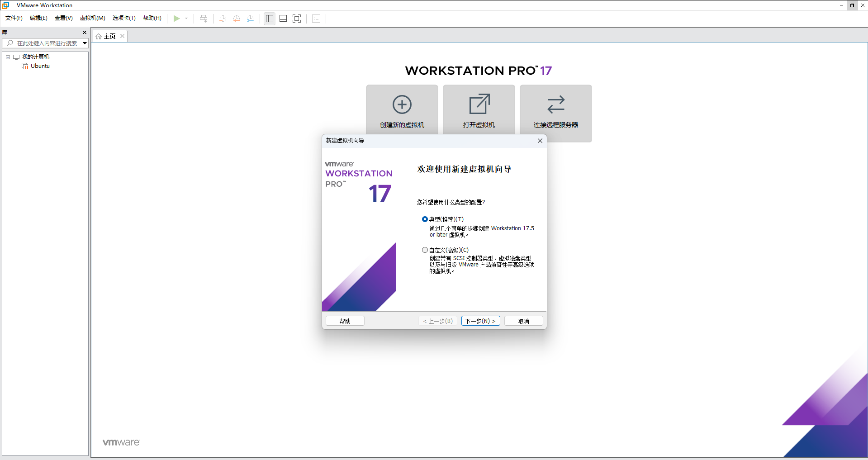Open the library search filter dropdown arrow

[x=85, y=43]
